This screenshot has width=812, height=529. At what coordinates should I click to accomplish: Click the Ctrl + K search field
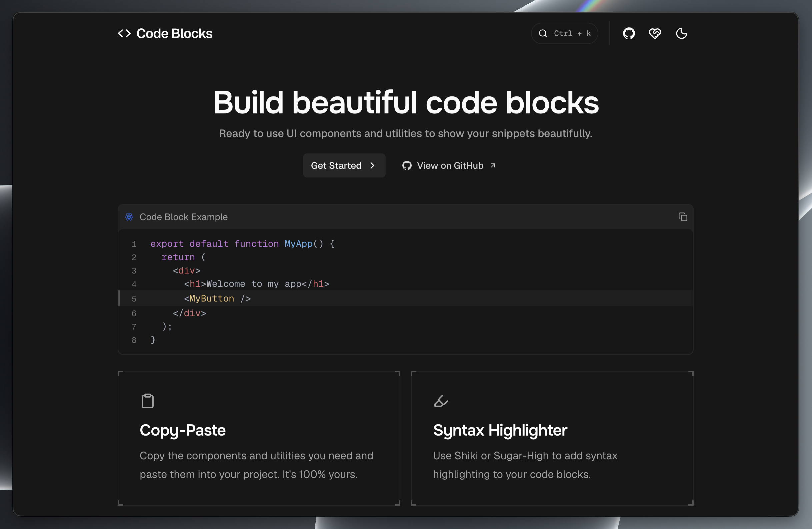[x=564, y=33]
